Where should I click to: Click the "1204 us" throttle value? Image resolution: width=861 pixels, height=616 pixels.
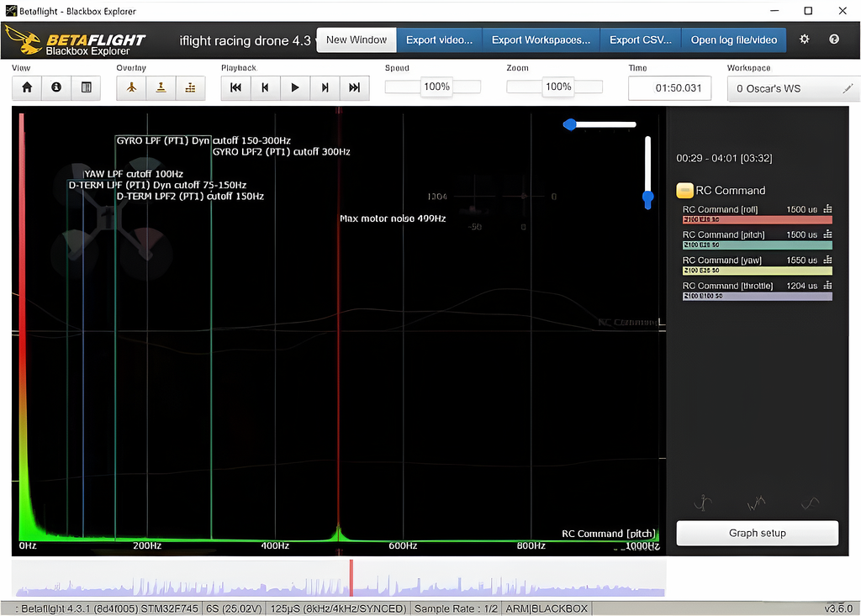[x=801, y=286]
